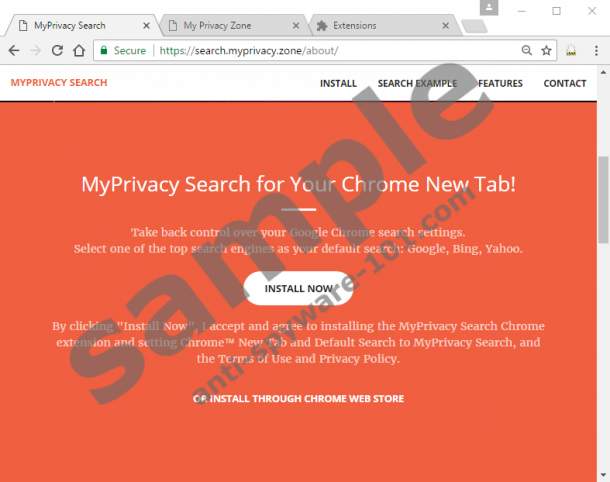This screenshot has height=482, width=610.
Task: Click the scrollbar down arrow
Action: 603,475
